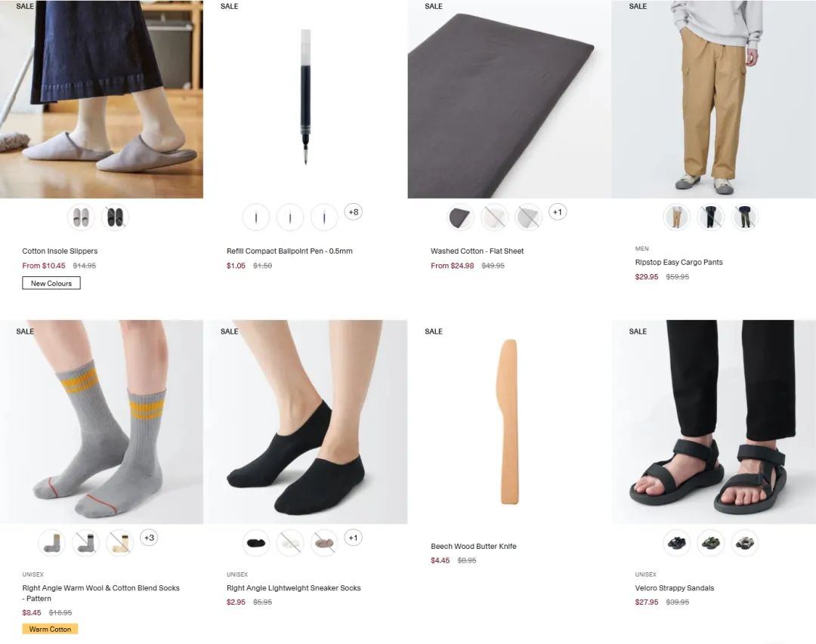Pick the dark grey flat sheet swatch

[461, 217]
